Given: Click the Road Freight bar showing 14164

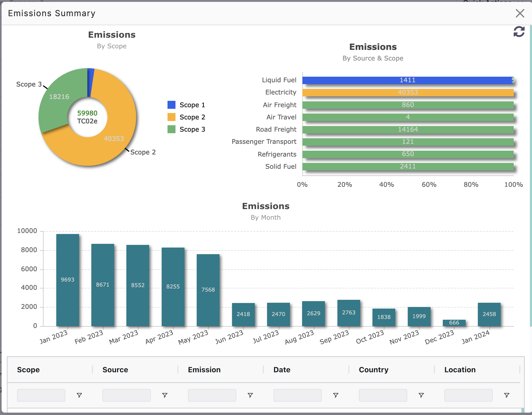Looking at the screenshot, I should pos(408,129).
